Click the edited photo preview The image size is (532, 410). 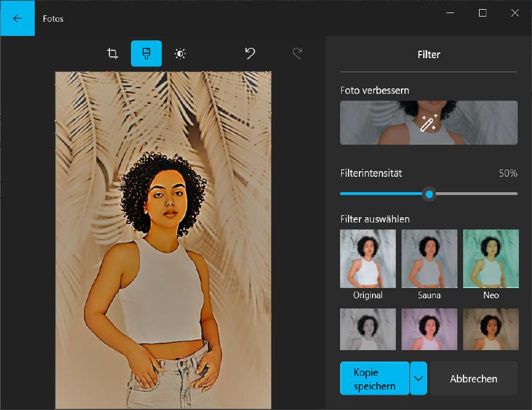click(163, 239)
